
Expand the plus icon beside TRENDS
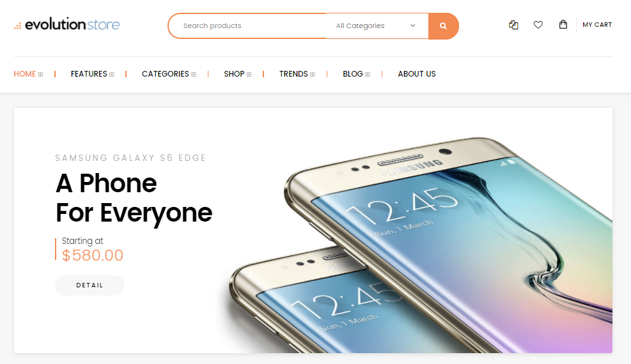coord(313,74)
